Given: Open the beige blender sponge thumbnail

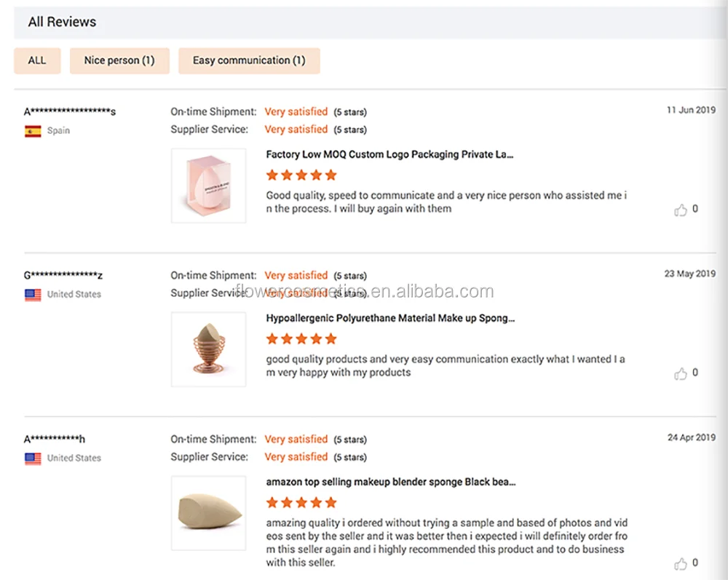Looking at the screenshot, I should tap(208, 513).
